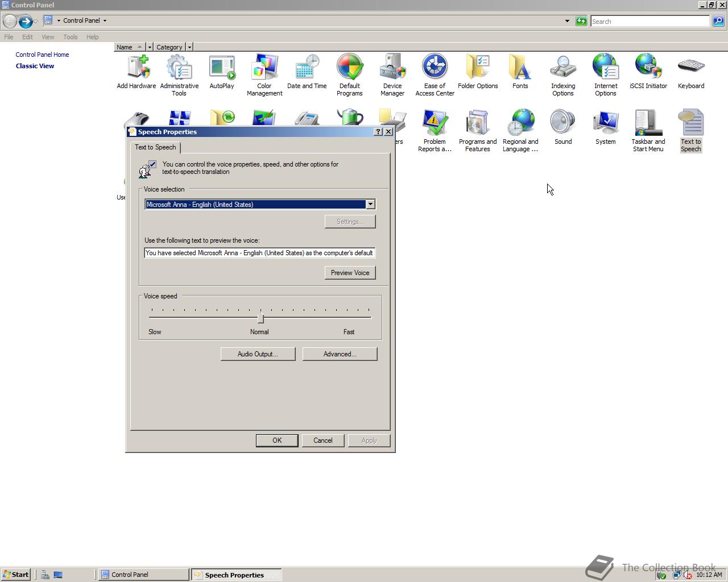Open the Sound icon
The width and height of the screenshot is (728, 582).
pos(563,127)
